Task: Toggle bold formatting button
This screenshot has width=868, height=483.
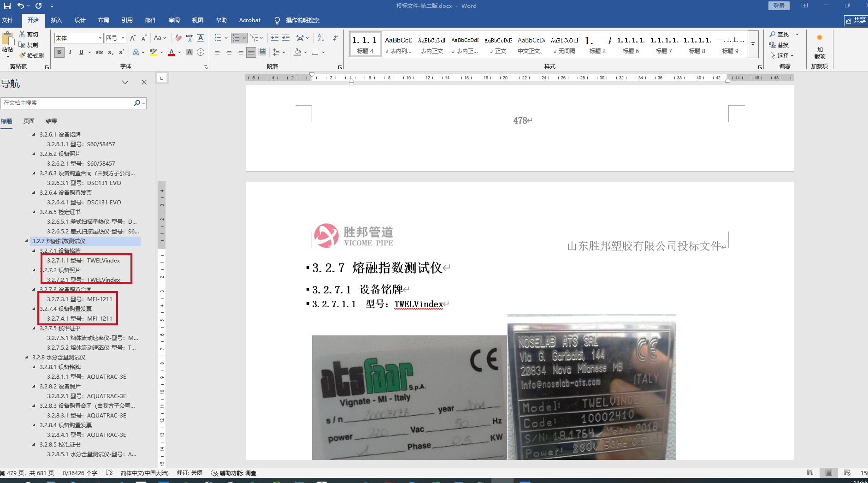Action: 59,52
